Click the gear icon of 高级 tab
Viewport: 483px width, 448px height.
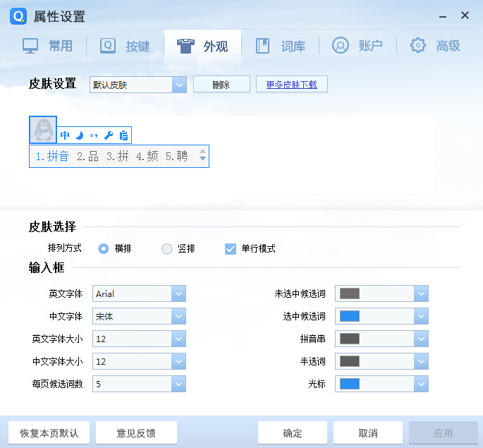(x=418, y=46)
